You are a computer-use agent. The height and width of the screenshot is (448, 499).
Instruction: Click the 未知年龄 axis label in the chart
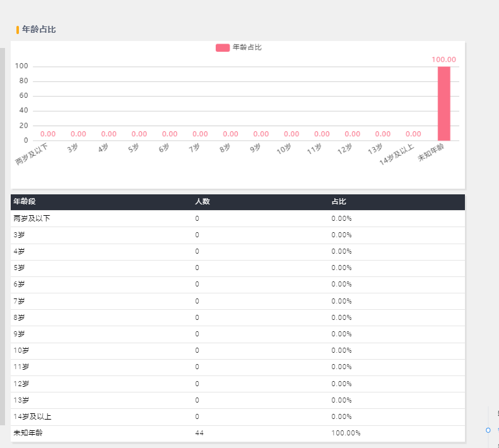pyautogui.click(x=431, y=152)
